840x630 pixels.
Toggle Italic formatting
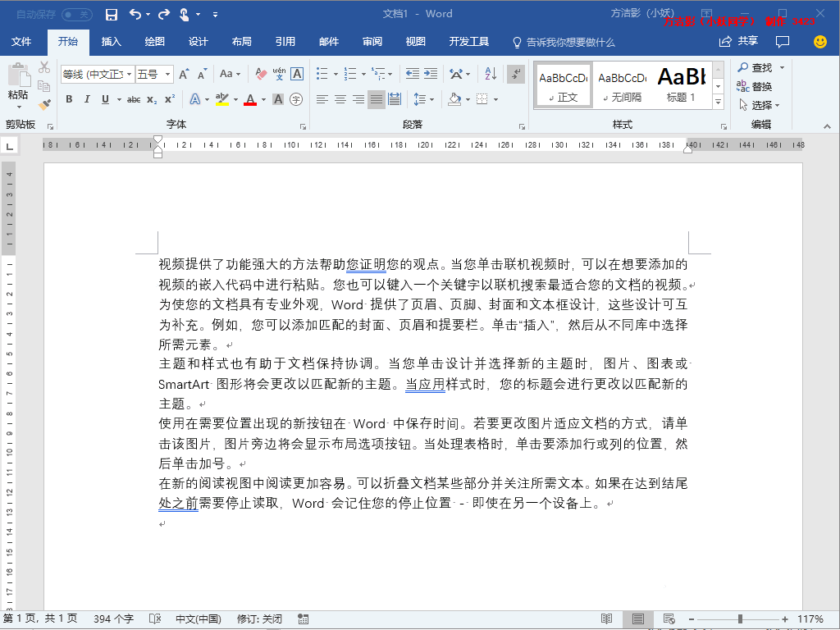(87, 99)
